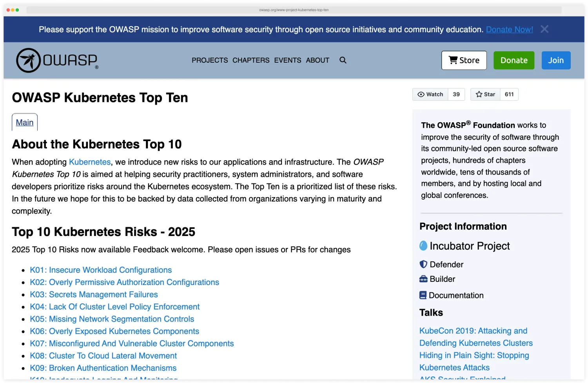Screen dimensions: 588x383
Task: Open the PROJECTS menu
Action: click(x=210, y=60)
